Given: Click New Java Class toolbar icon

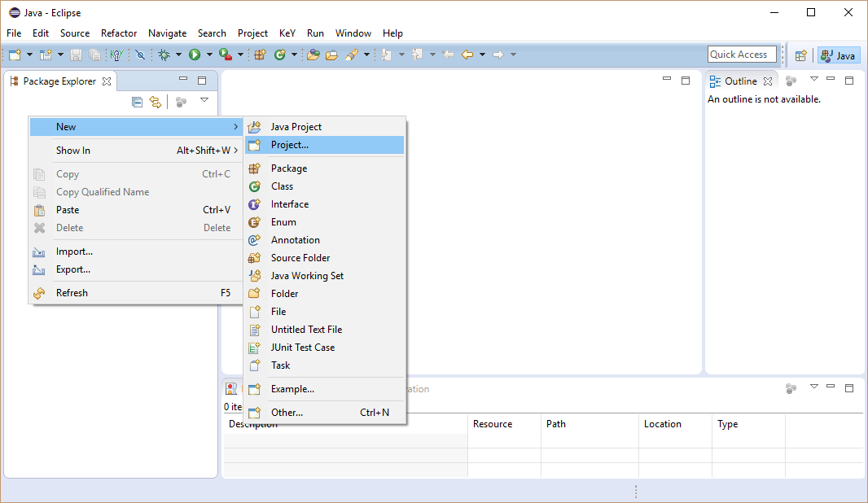Looking at the screenshot, I should pyautogui.click(x=280, y=55).
